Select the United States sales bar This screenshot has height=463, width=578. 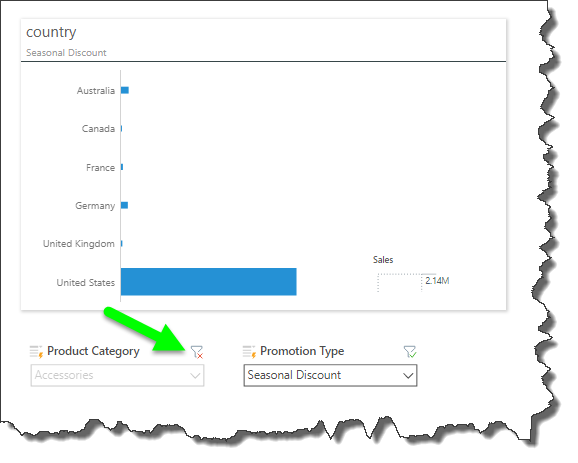(x=209, y=282)
